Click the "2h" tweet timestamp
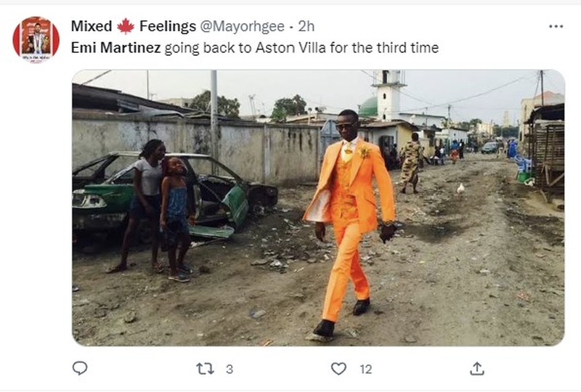The width and height of the screenshot is (581, 392). pyautogui.click(x=306, y=27)
